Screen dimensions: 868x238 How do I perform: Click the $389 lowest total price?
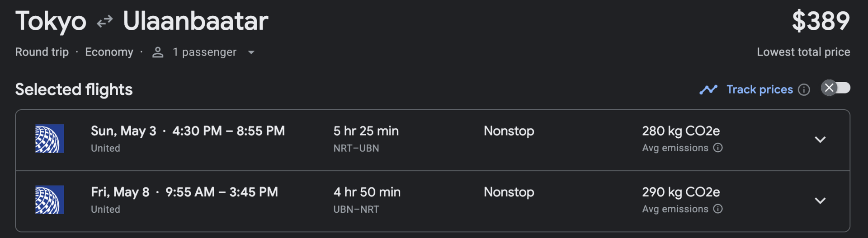point(821,21)
